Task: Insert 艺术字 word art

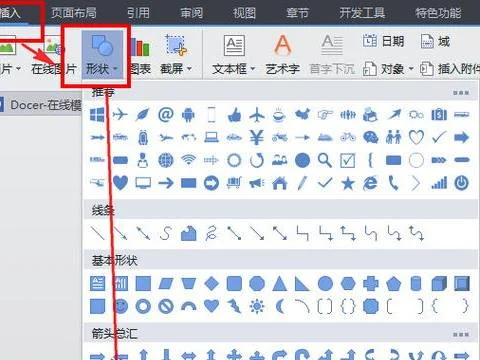Action: [x=283, y=55]
